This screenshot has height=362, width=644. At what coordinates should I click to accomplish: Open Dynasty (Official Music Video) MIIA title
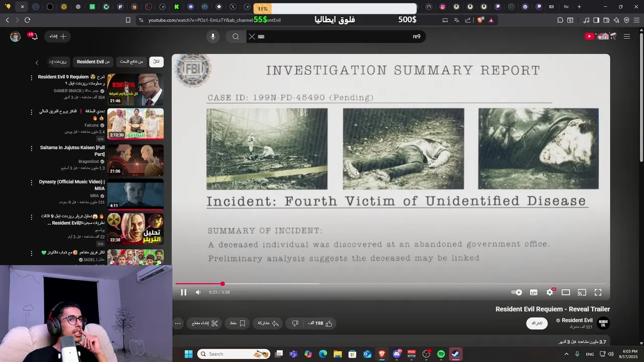72,185
